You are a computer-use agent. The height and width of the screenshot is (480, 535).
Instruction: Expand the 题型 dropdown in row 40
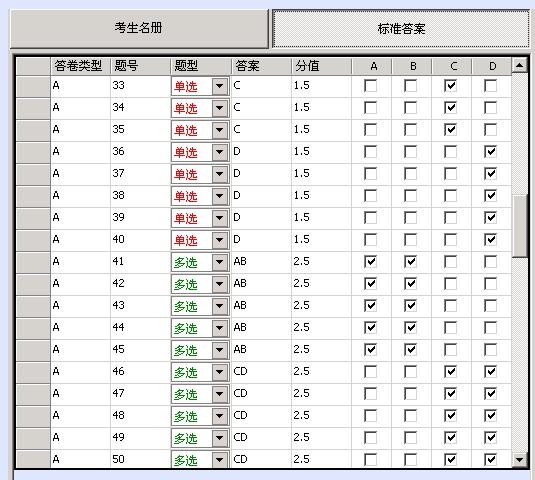(219, 240)
